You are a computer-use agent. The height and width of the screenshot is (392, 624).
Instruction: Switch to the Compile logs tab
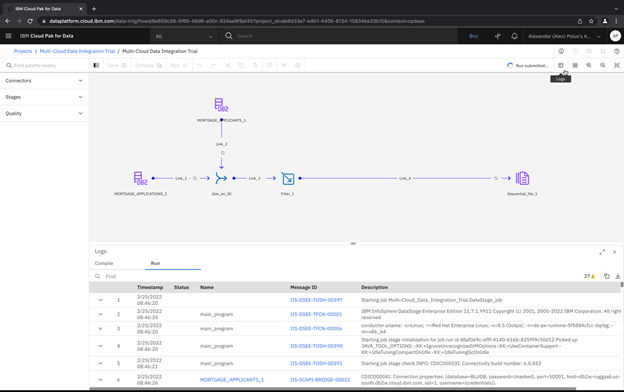pos(104,263)
